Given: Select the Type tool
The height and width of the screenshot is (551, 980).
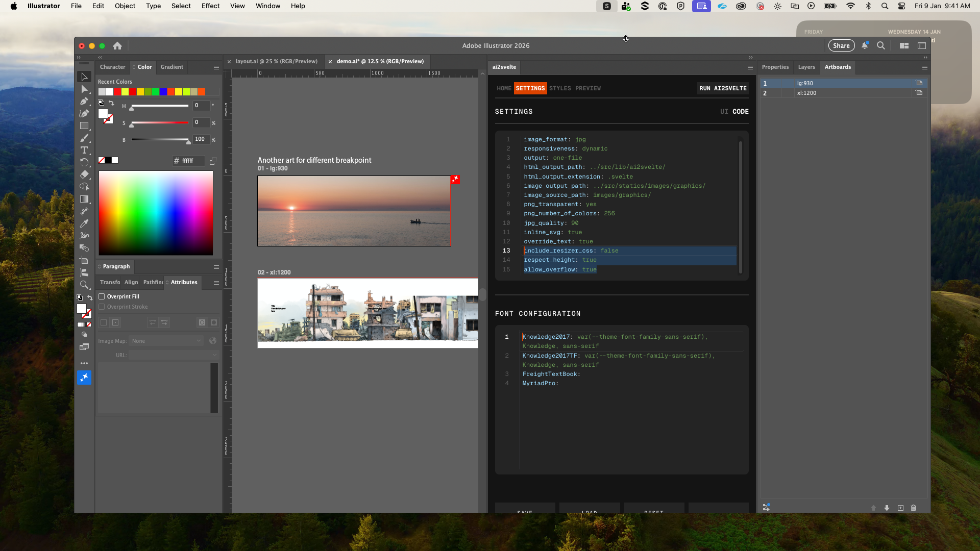Looking at the screenshot, I should point(84,150).
